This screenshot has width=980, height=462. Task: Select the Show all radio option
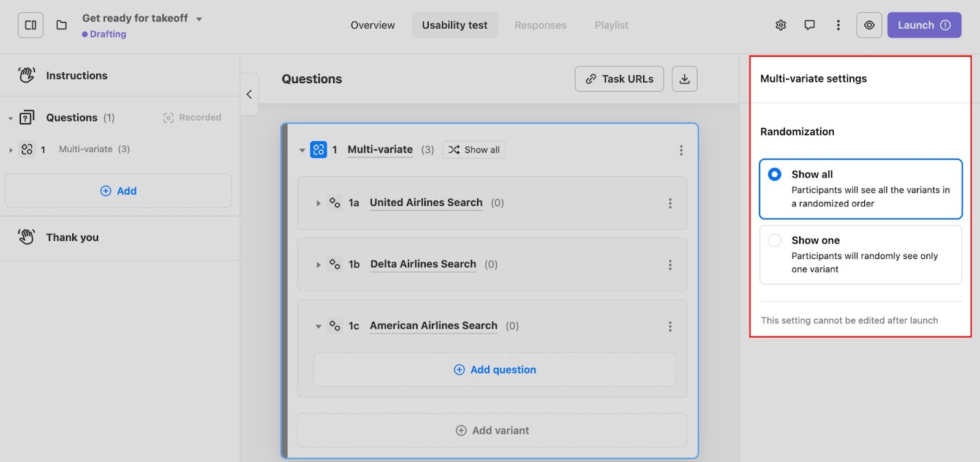[775, 174]
